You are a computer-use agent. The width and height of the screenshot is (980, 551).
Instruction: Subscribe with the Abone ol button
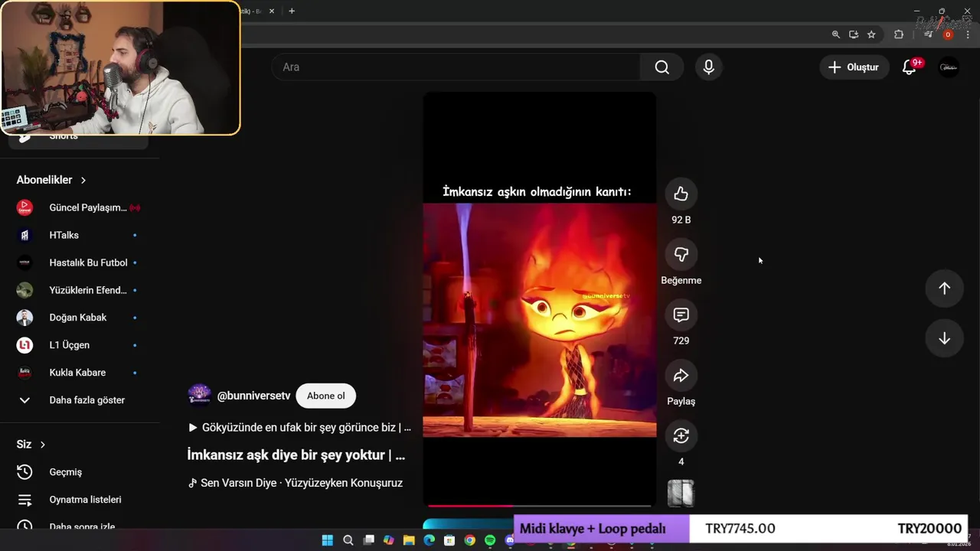325,396
